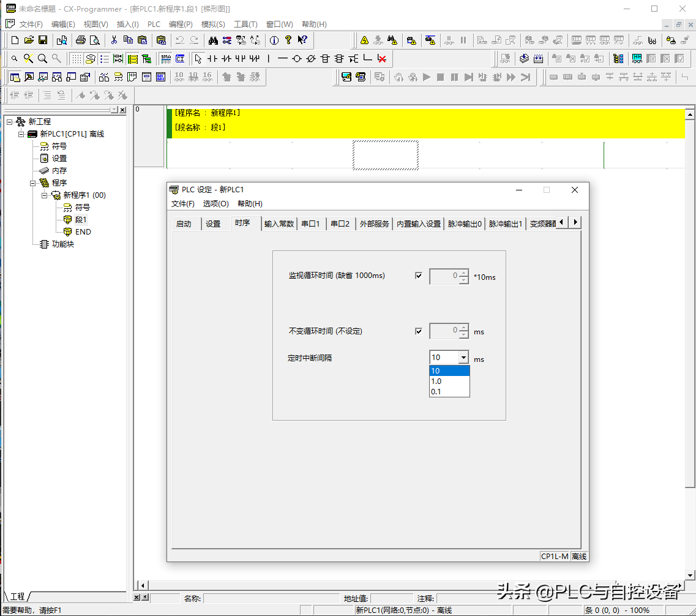Click the Cut scissors icon in toolbar
Viewport: 696px width, 616px height.
114,40
